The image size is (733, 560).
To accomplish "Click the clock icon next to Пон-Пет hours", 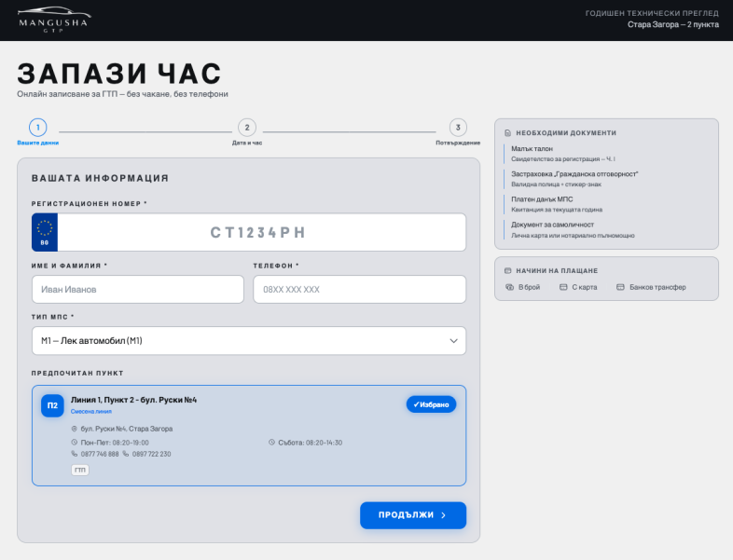I will 74,443.
